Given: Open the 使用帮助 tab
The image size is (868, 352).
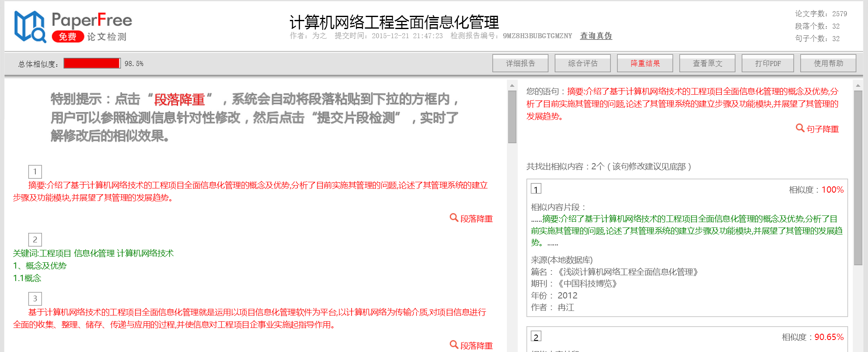Looking at the screenshot, I should point(828,63).
